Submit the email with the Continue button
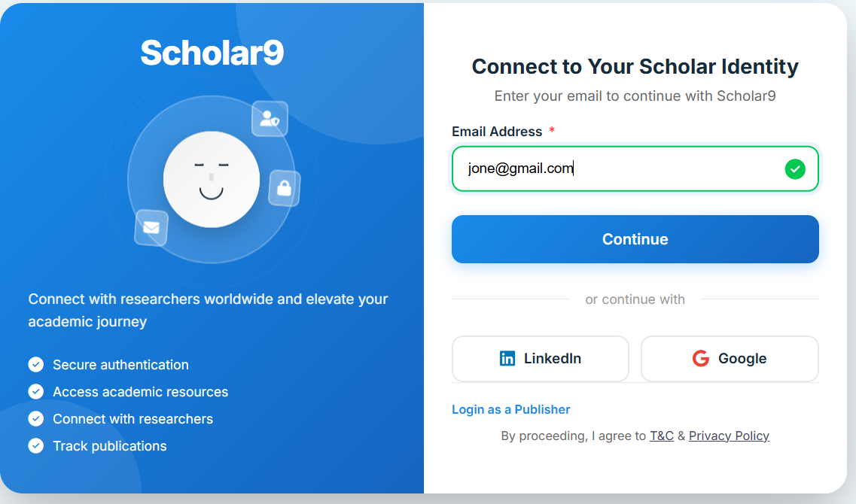Screen dimensions: 856x504 click(x=635, y=239)
